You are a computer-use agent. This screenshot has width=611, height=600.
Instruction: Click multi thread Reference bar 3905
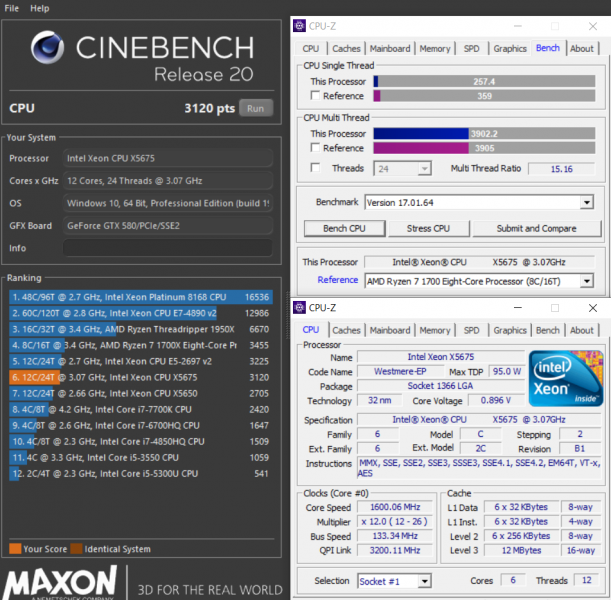click(484, 148)
